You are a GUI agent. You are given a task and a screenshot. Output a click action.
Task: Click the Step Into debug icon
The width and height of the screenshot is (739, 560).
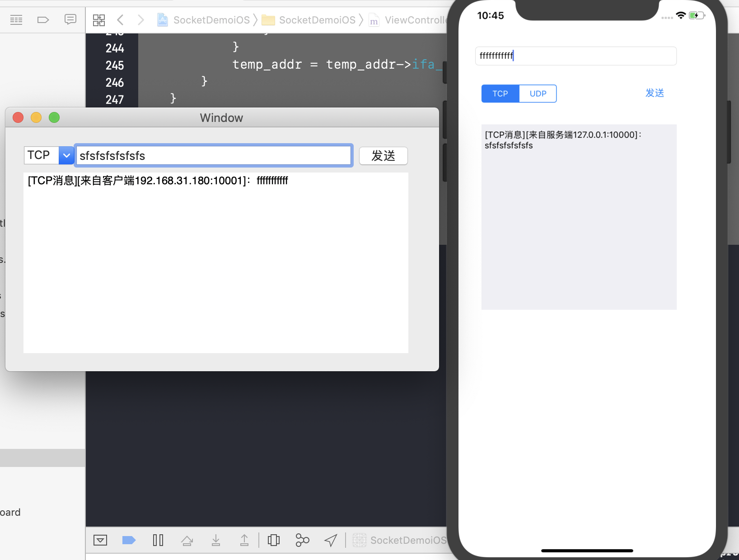[x=216, y=540]
